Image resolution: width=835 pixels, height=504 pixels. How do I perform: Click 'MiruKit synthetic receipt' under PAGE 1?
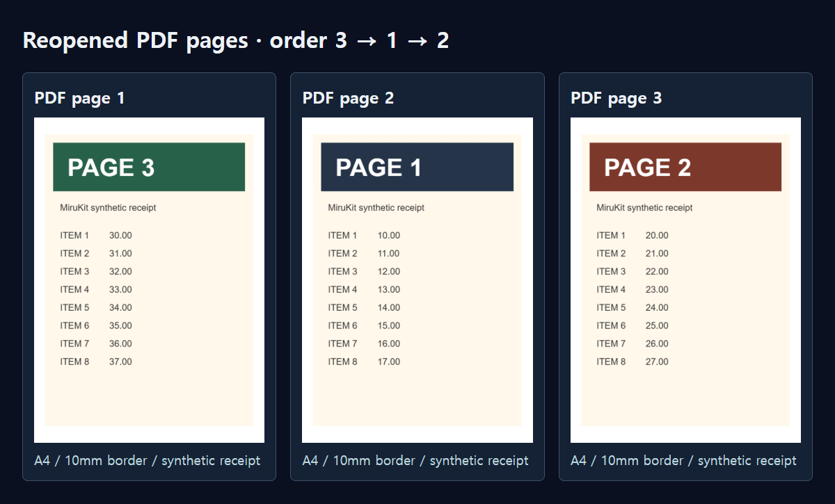[376, 208]
